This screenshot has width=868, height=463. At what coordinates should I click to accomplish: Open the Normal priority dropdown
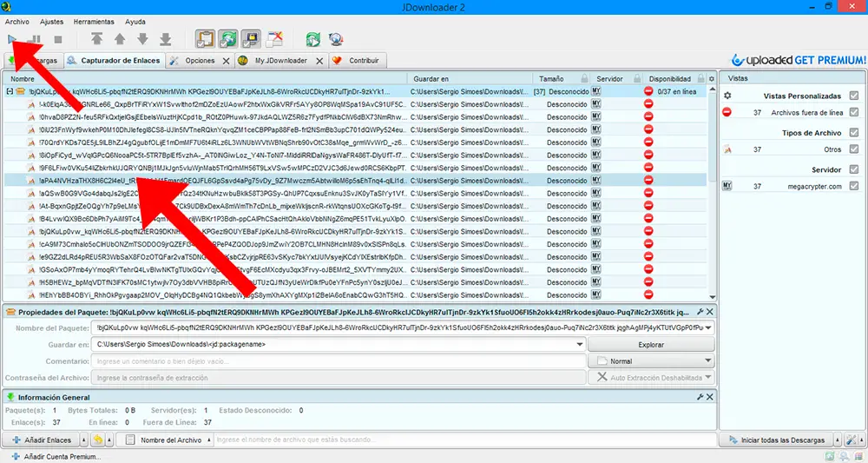(x=651, y=361)
